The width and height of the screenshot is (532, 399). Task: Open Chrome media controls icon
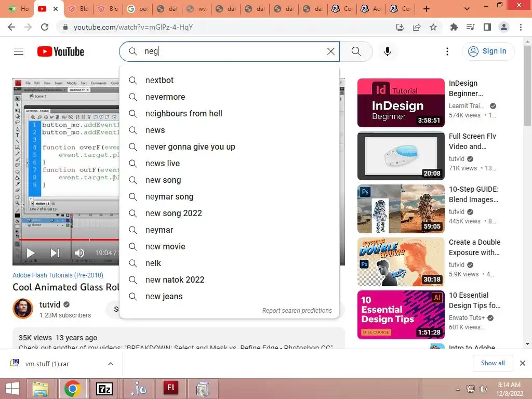click(471, 27)
